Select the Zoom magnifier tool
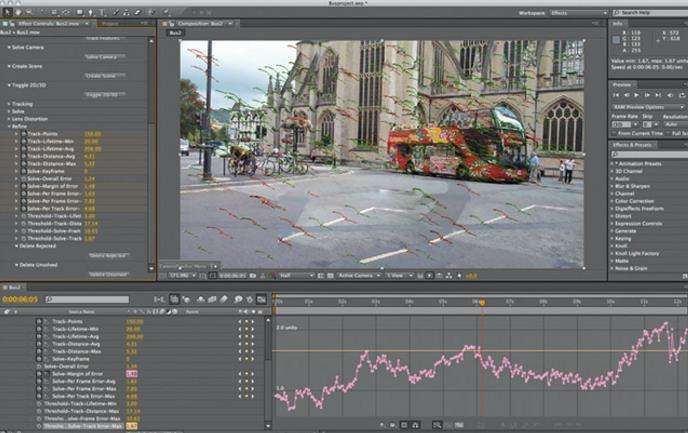The image size is (688, 433). point(29,13)
